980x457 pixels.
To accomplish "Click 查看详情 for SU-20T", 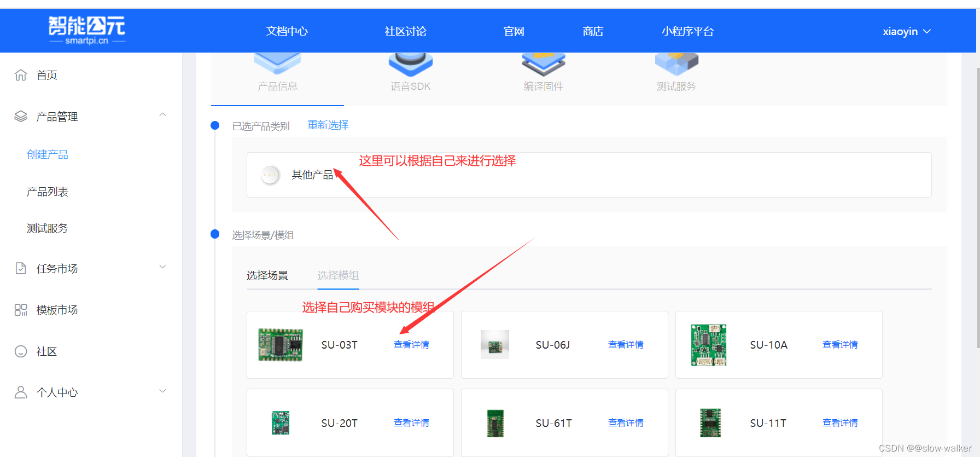I will (412, 423).
